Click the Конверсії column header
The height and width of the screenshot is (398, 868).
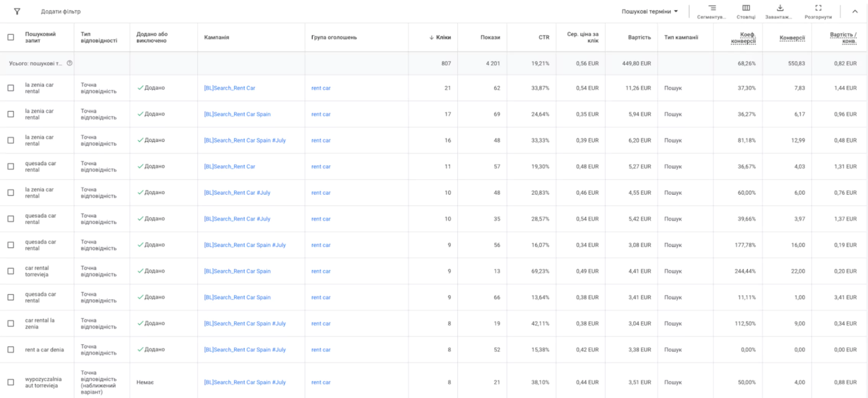792,37
